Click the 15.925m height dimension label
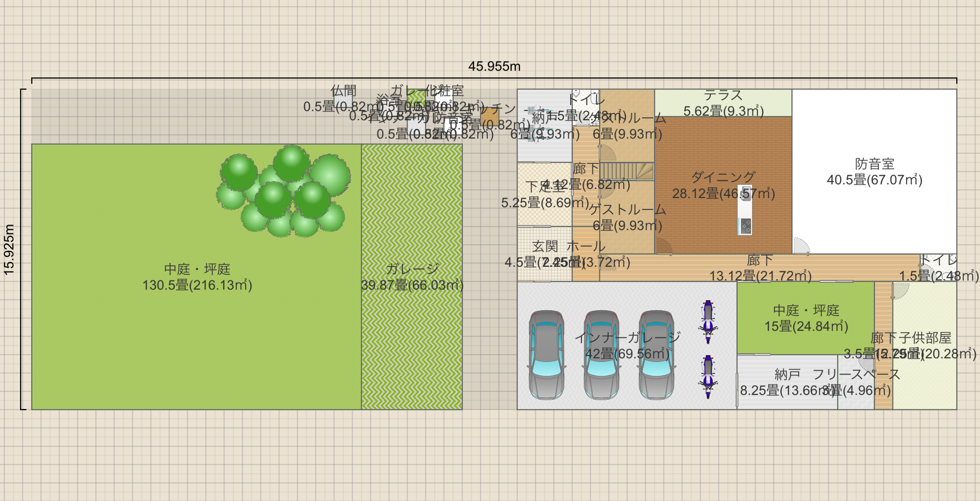Viewport: 980px width, 501px height. point(9,249)
